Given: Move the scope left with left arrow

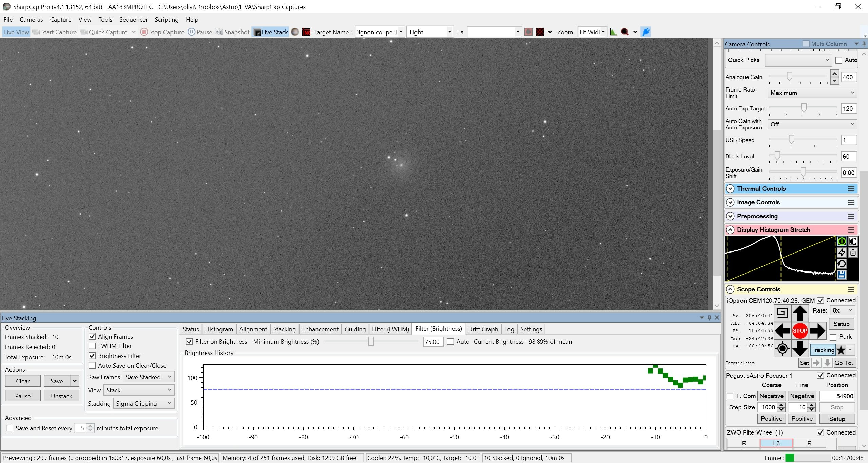Looking at the screenshot, I should (782, 331).
